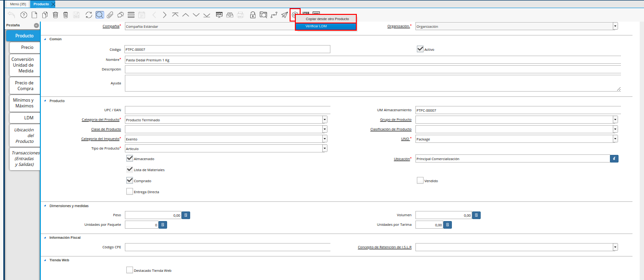Click the greyed Save diskette icon

pos(76,15)
